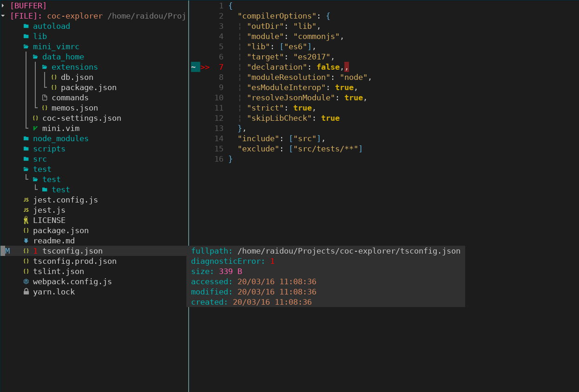Open the src folder
Image resolution: width=579 pixels, height=392 pixels.
point(40,159)
